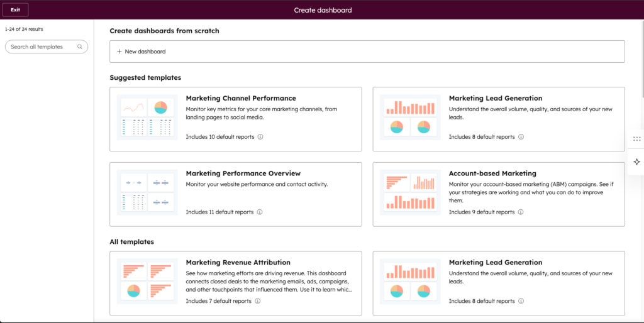Click info icon for Marketing Channel Performance reports
644x323 pixels.
point(260,136)
